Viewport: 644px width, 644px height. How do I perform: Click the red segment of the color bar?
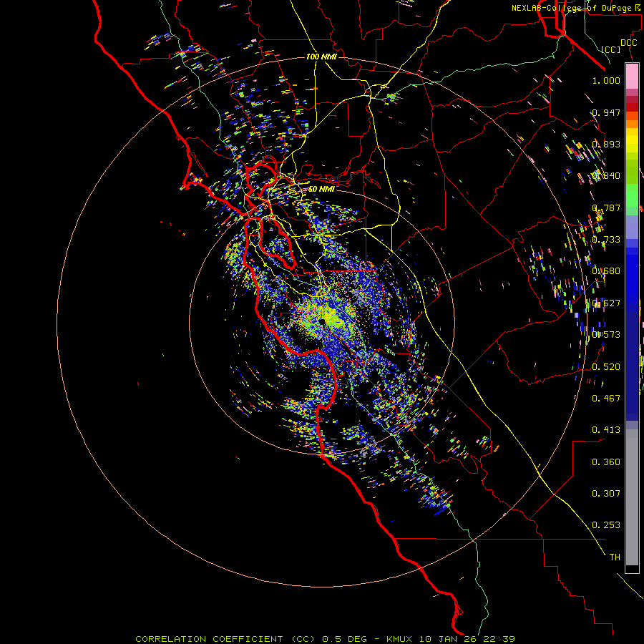pyautogui.click(x=632, y=107)
